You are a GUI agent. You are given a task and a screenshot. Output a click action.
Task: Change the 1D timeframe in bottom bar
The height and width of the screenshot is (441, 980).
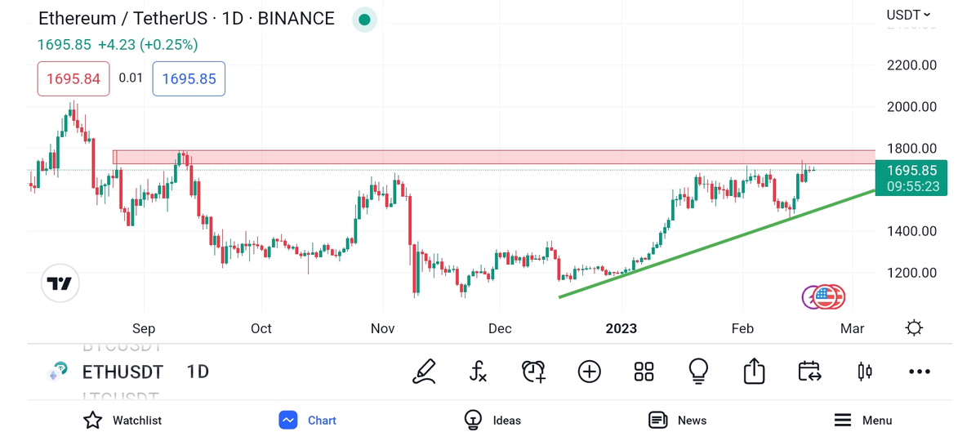click(198, 372)
